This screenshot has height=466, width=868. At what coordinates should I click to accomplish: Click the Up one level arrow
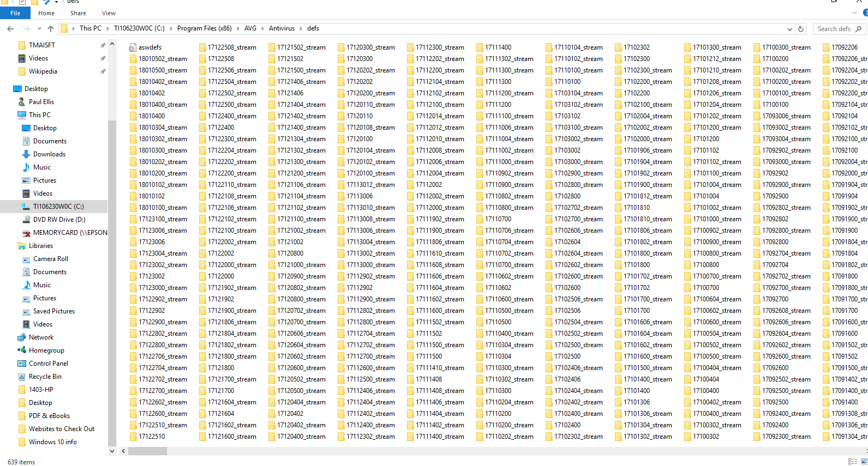[x=51, y=28]
